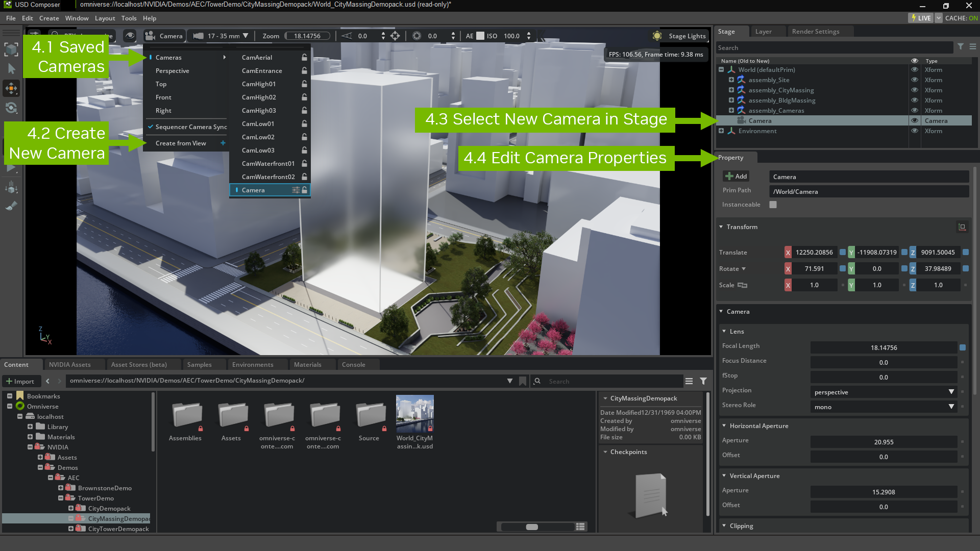The height and width of the screenshot is (551, 980).
Task: Open the Stage filter funnel icon
Action: [x=960, y=46]
